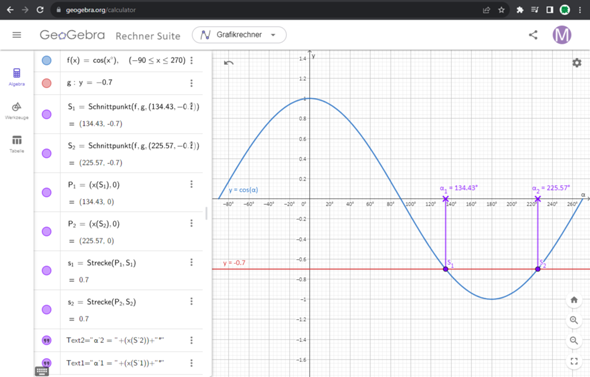Viewport: 590px width, 377px height.
Task: Click the y = cos(α) curve label
Action: 243,190
